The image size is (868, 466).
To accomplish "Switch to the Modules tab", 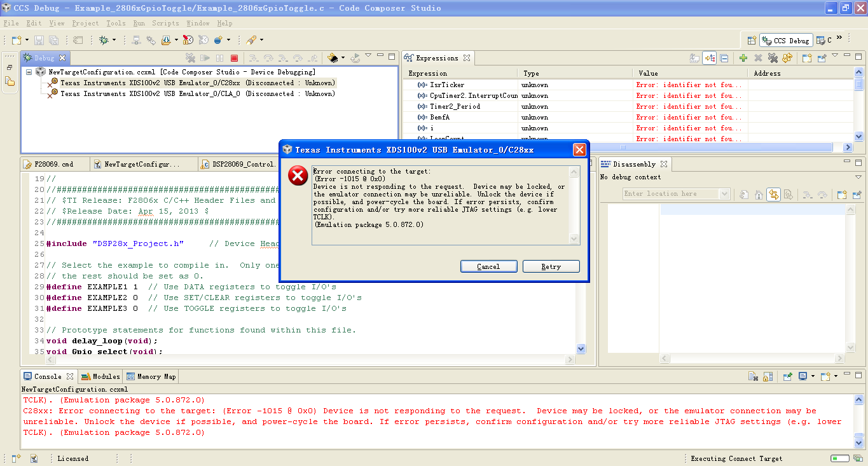I will pos(100,376).
